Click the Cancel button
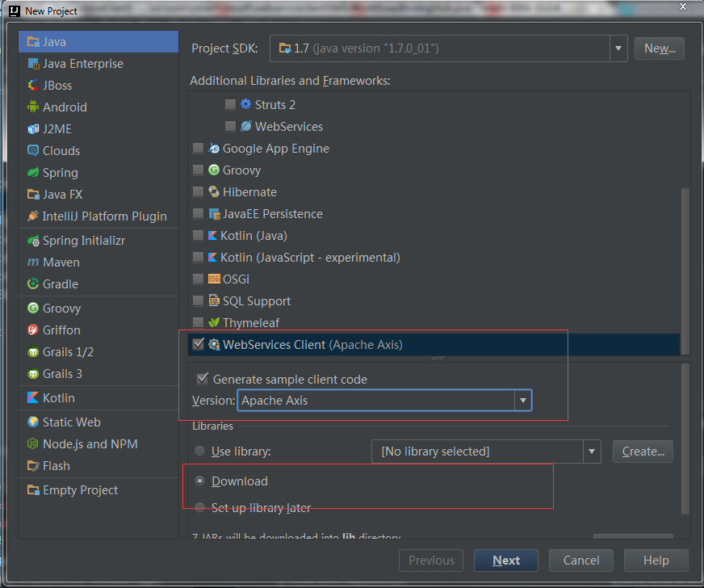This screenshot has width=704, height=588. 581,561
